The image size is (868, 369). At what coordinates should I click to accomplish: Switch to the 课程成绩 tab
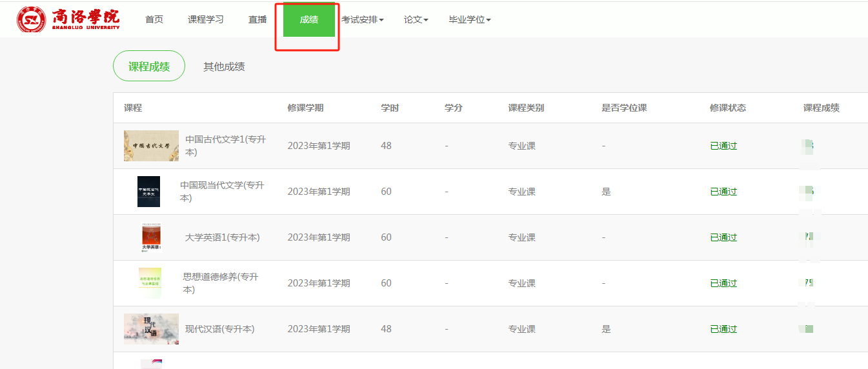tap(149, 66)
